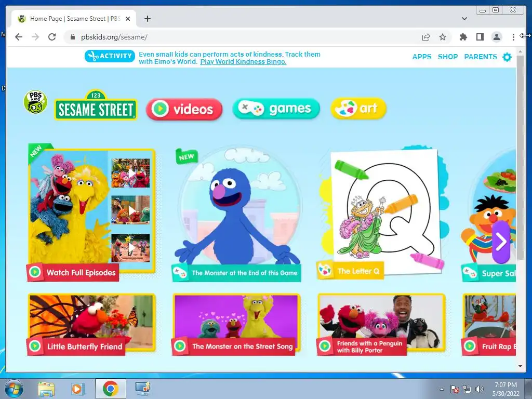Click gamepad icon on Monster game label
The width and height of the screenshot is (532, 399).
pyautogui.click(x=180, y=273)
